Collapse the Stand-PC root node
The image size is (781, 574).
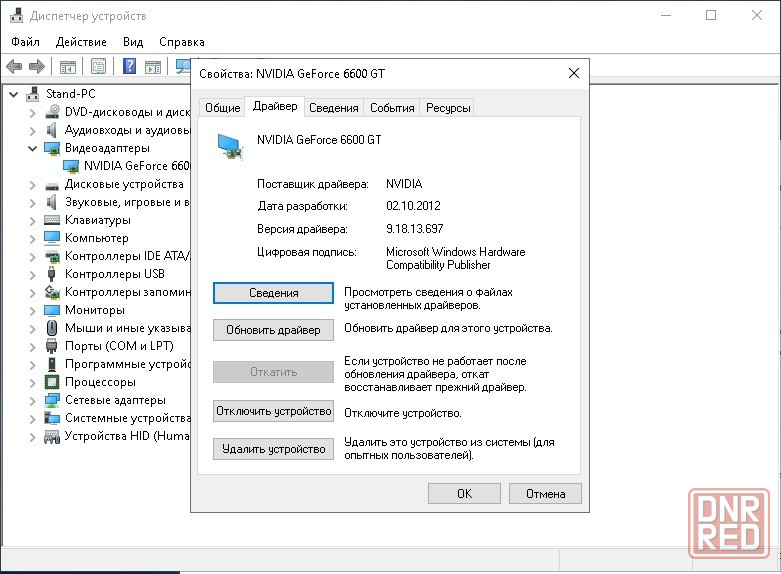click(14, 94)
